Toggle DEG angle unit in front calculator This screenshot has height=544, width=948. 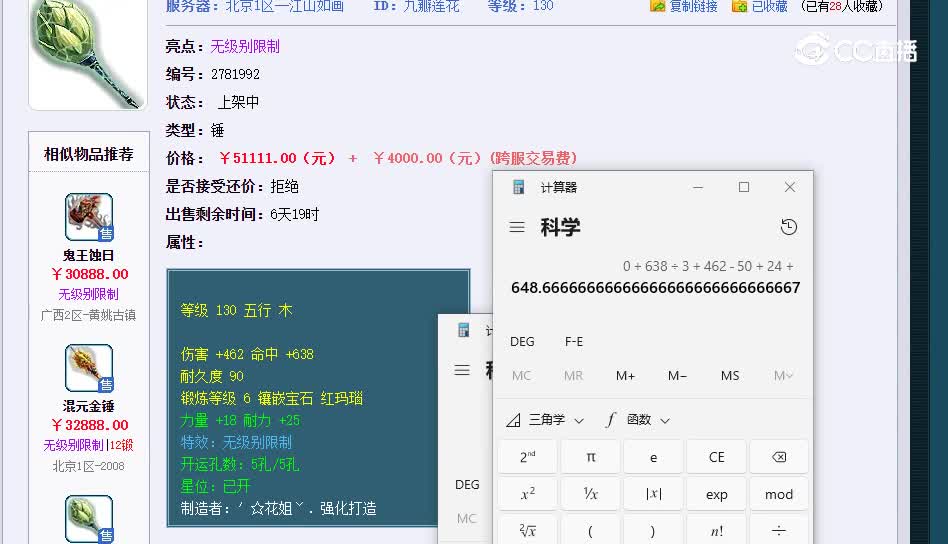(x=522, y=342)
